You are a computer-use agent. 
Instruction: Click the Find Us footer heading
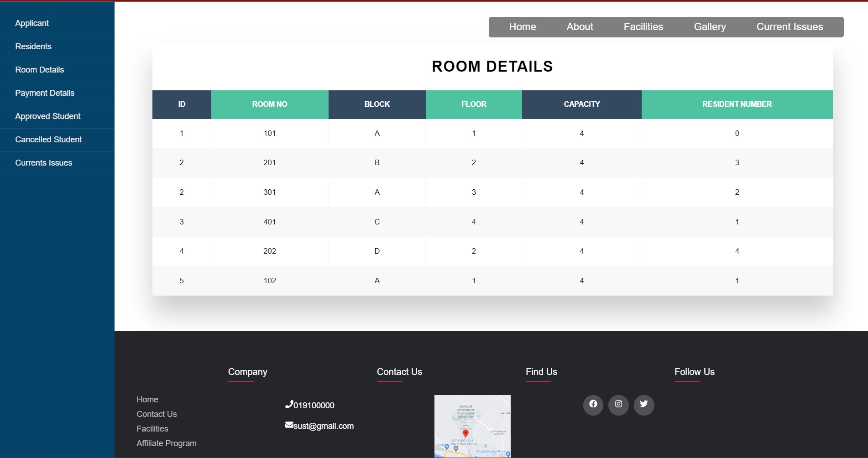click(541, 372)
